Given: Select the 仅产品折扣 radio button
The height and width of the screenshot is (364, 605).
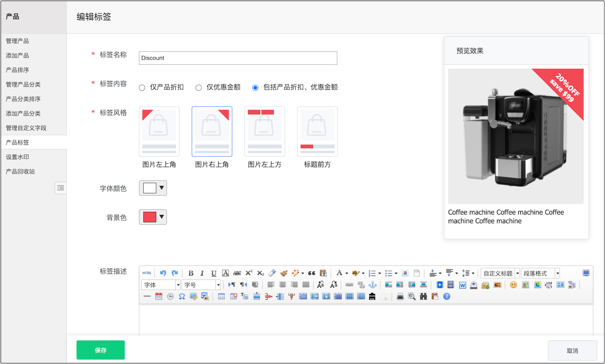Looking at the screenshot, I should pos(142,87).
